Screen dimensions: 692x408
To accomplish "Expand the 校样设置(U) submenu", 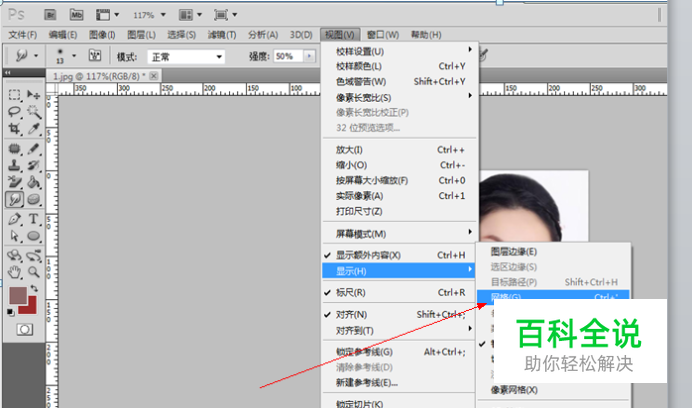I will 399,51.
